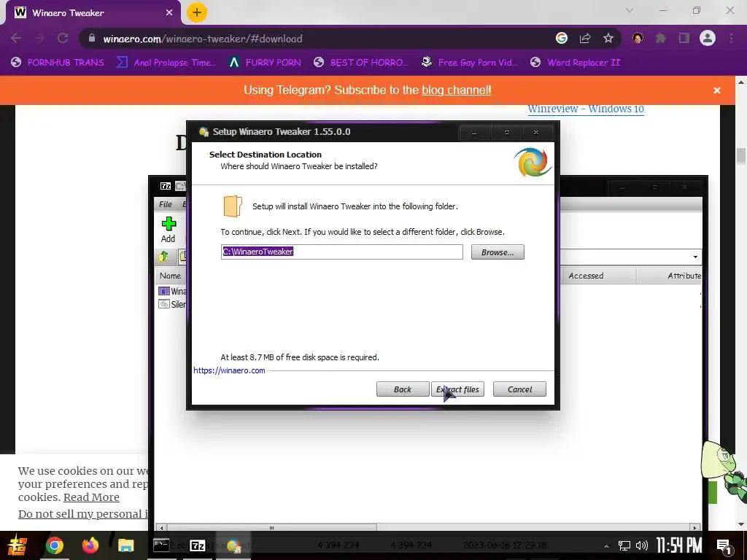Viewport: 747px width, 560px height.
Task: Sort by the Accessed column in 7-Zip
Action: [598, 276]
